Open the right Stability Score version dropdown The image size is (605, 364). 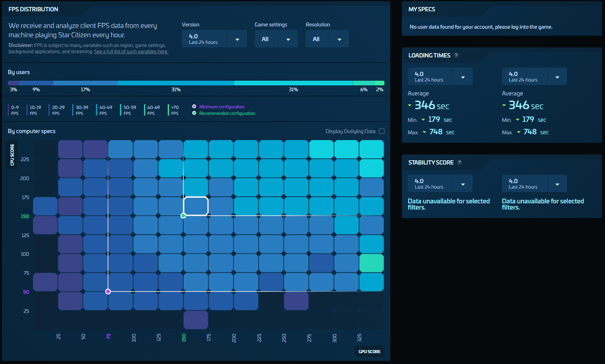tap(557, 184)
